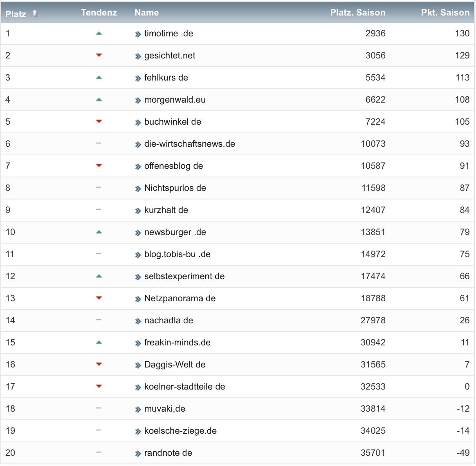
Task: Select season rank value 2936
Action: (375, 34)
